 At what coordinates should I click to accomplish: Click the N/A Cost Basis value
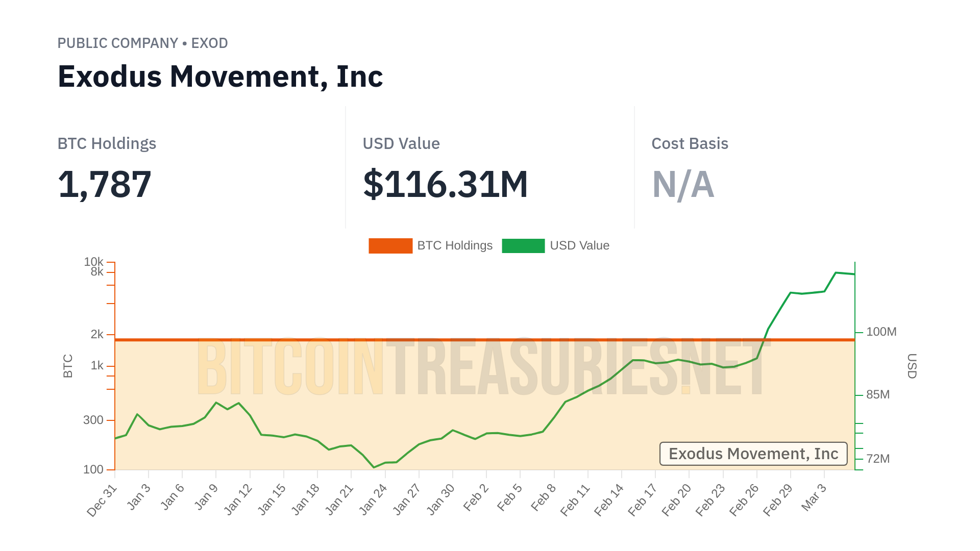(x=683, y=184)
